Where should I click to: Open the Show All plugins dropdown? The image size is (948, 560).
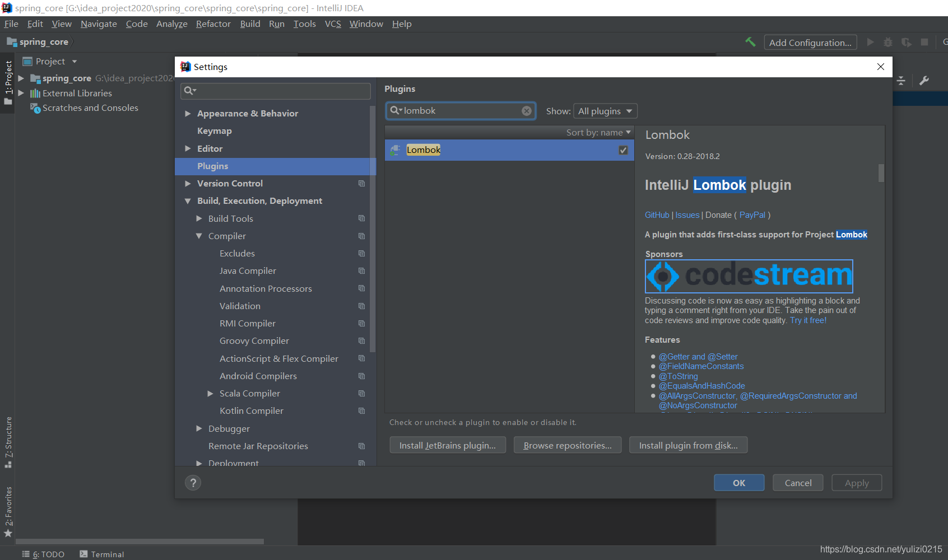click(x=605, y=111)
